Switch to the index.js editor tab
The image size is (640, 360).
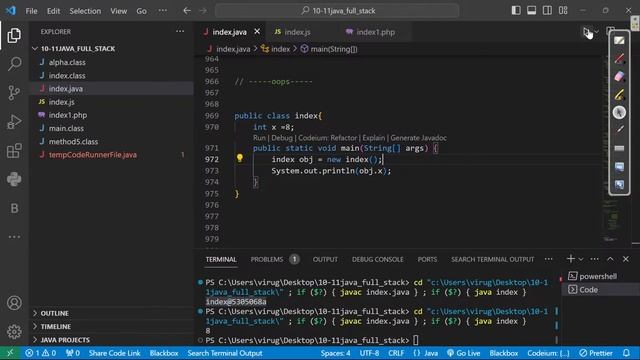click(x=298, y=32)
